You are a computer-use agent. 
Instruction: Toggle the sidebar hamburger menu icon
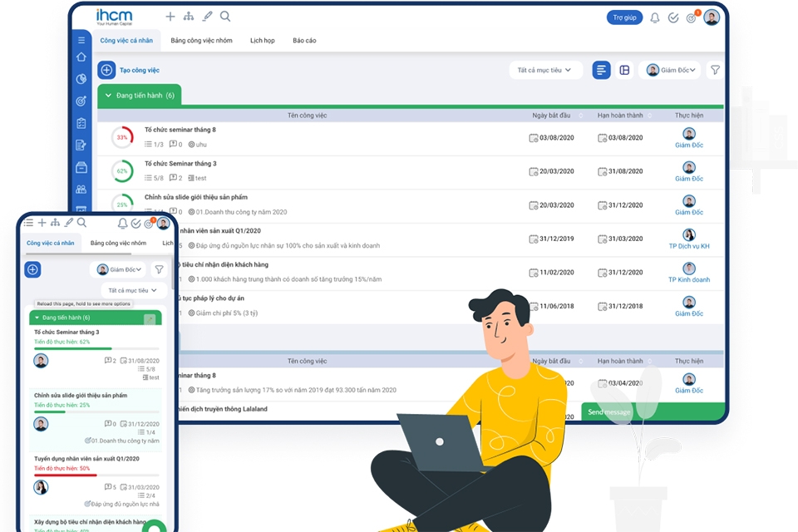point(80,39)
